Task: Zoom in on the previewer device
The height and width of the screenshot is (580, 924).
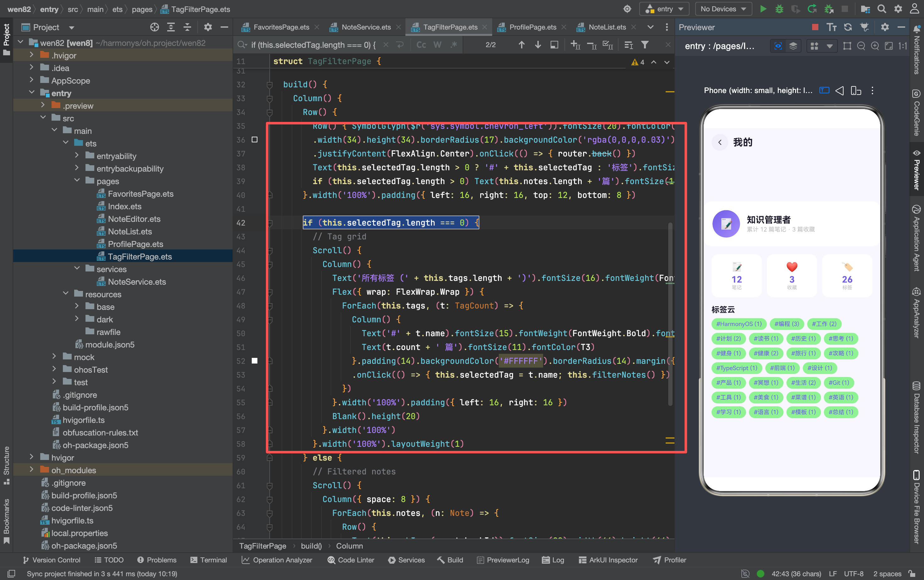Action: (874, 46)
